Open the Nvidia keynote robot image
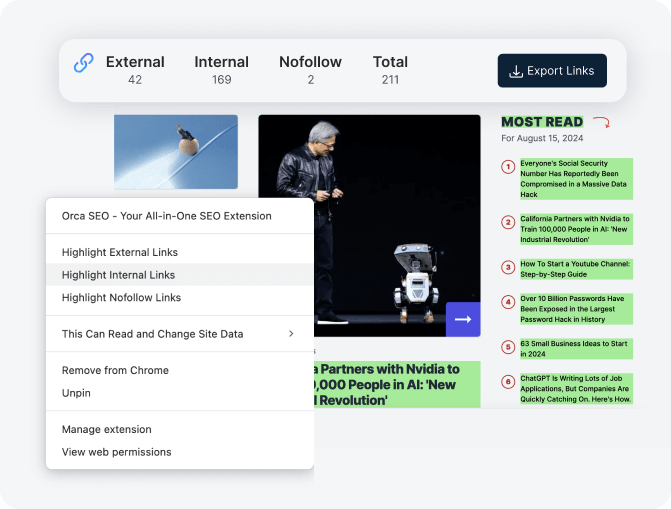 tap(369, 226)
